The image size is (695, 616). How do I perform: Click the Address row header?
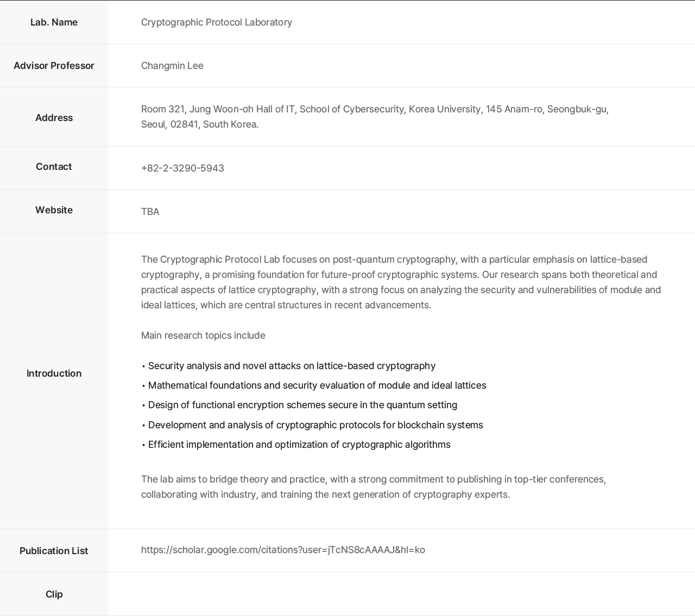click(54, 118)
